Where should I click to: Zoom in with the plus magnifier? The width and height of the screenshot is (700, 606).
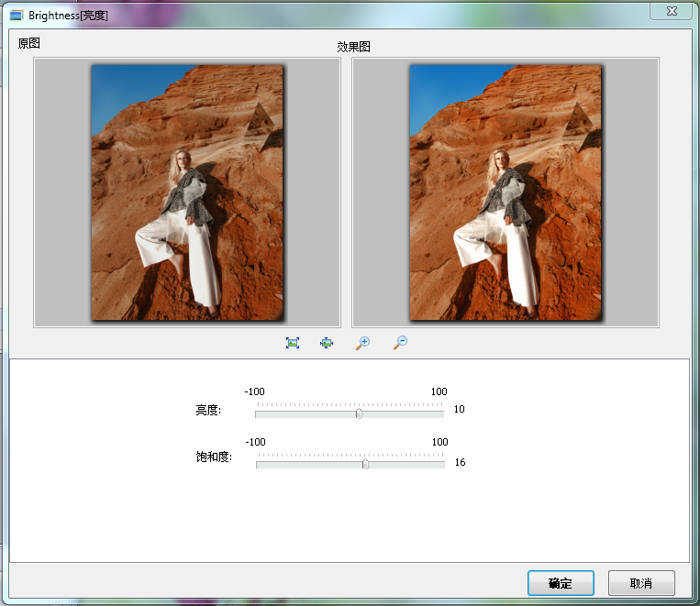click(362, 343)
